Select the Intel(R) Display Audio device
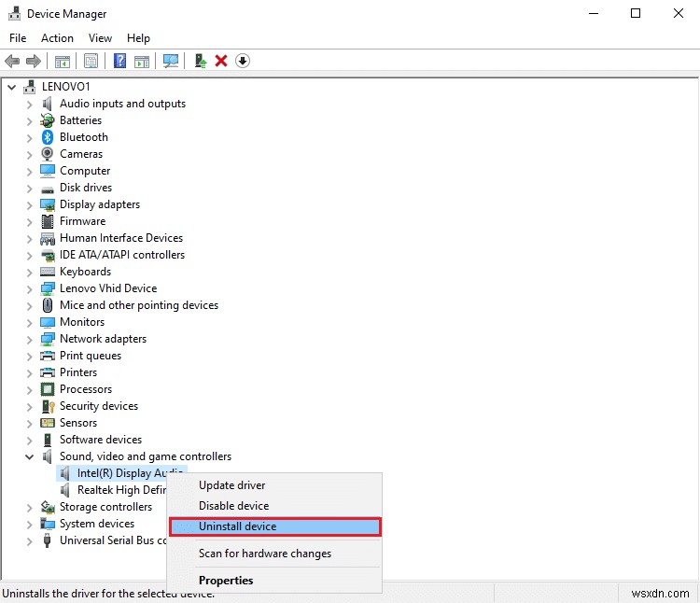This screenshot has height=603, width=700. [121, 473]
